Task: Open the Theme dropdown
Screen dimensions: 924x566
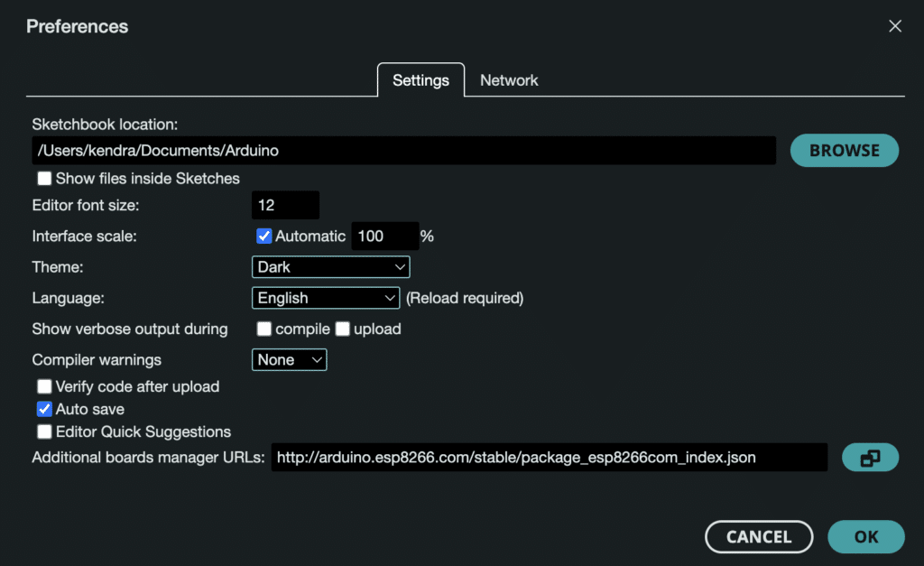Action: [330, 266]
